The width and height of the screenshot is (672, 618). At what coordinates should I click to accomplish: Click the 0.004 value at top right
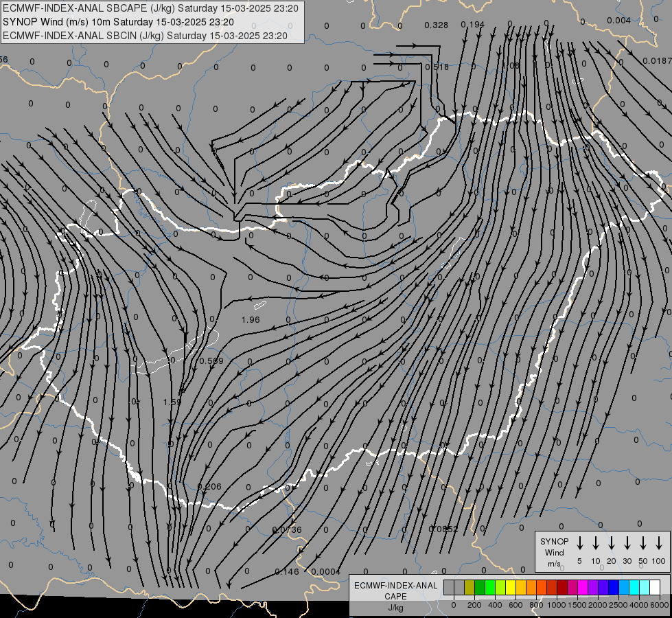(619, 21)
